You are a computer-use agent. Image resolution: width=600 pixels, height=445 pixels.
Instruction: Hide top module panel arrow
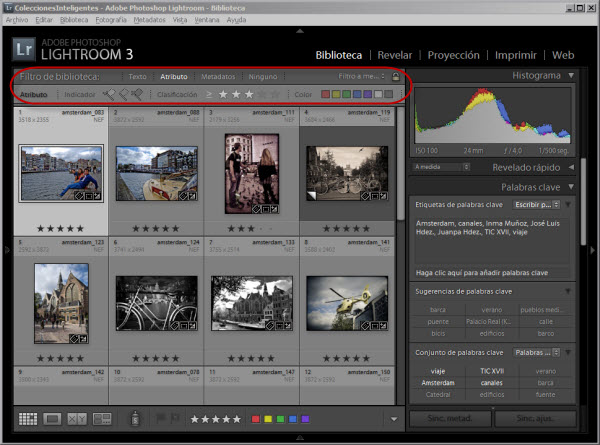300,31
